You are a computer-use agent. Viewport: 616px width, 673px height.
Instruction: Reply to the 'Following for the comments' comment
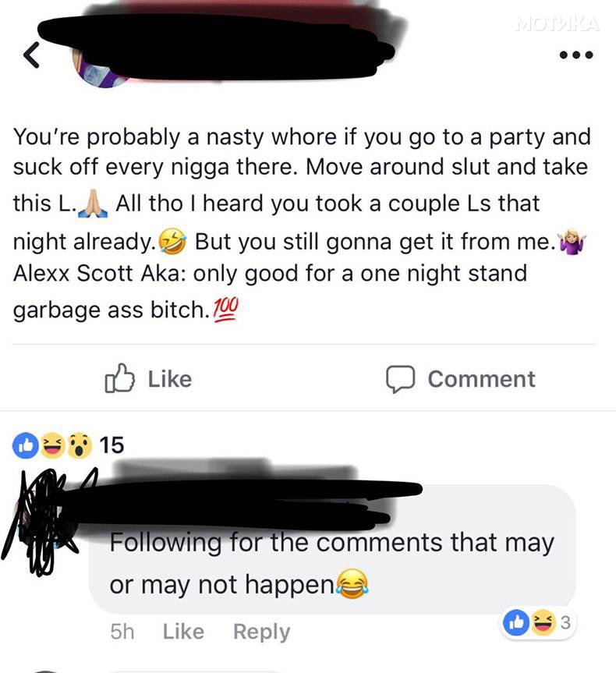(261, 632)
